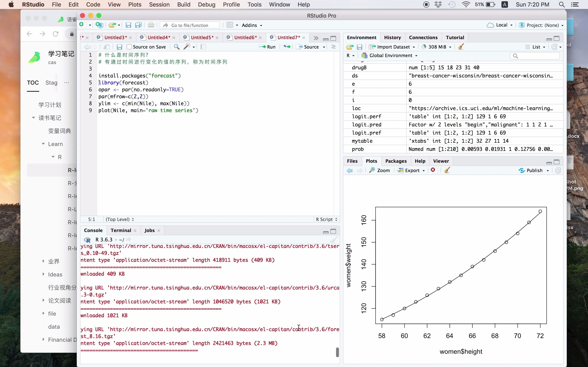The width and height of the screenshot is (588, 367).
Task: Select the Global Environment dropdown
Action: coord(390,55)
